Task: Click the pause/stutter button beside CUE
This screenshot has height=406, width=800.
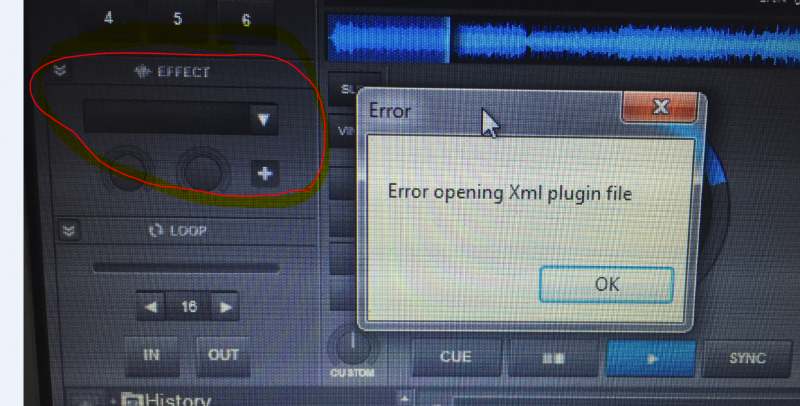Action: [x=553, y=358]
